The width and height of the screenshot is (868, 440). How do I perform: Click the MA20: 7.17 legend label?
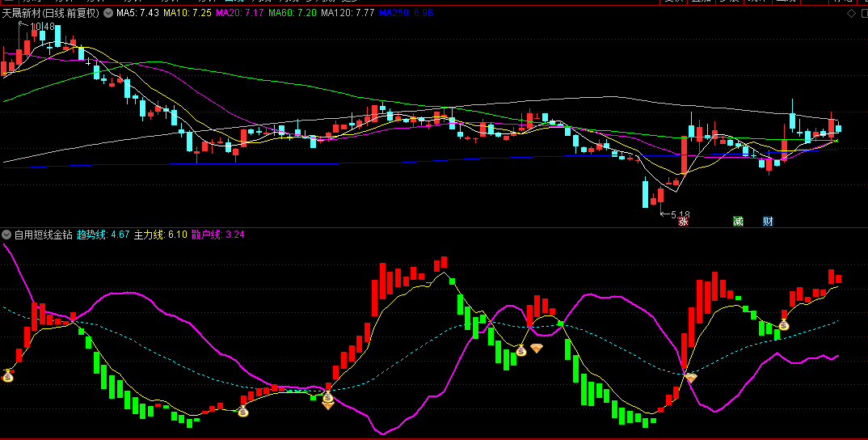[x=240, y=13]
